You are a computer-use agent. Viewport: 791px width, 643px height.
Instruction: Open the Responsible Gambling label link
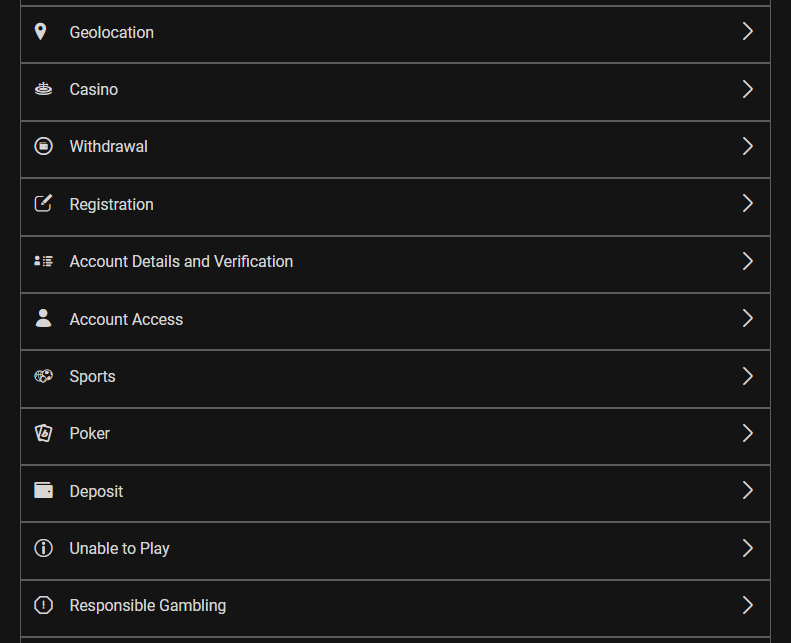tap(148, 605)
